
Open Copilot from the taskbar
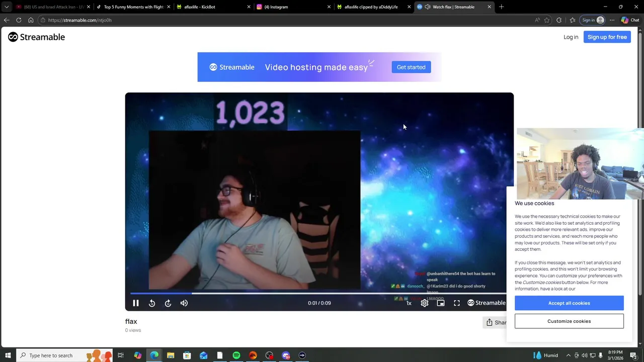138,355
